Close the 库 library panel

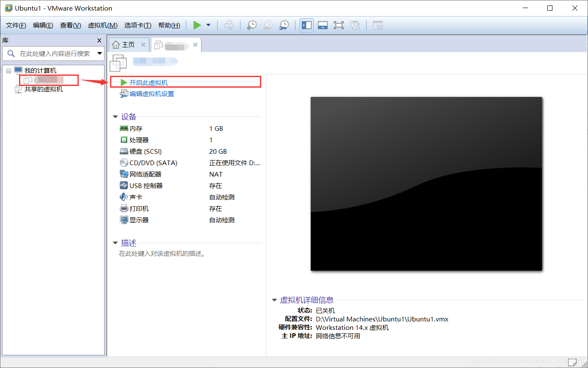(x=99, y=40)
